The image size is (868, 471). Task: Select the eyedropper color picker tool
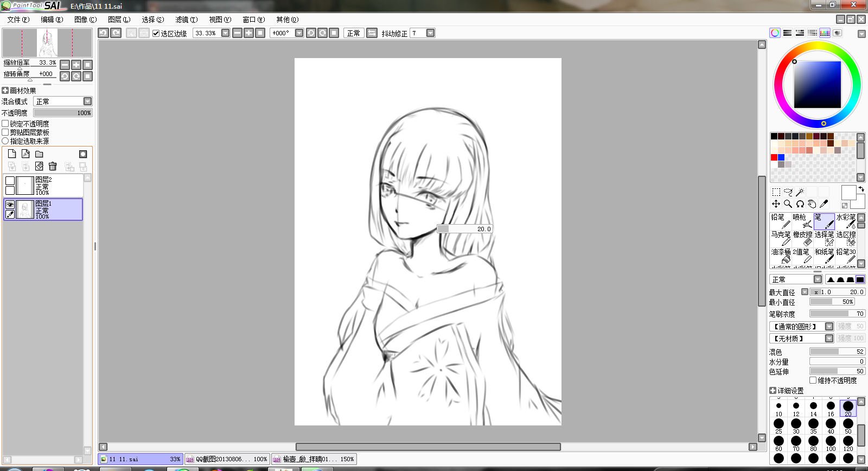pyautogui.click(x=824, y=204)
